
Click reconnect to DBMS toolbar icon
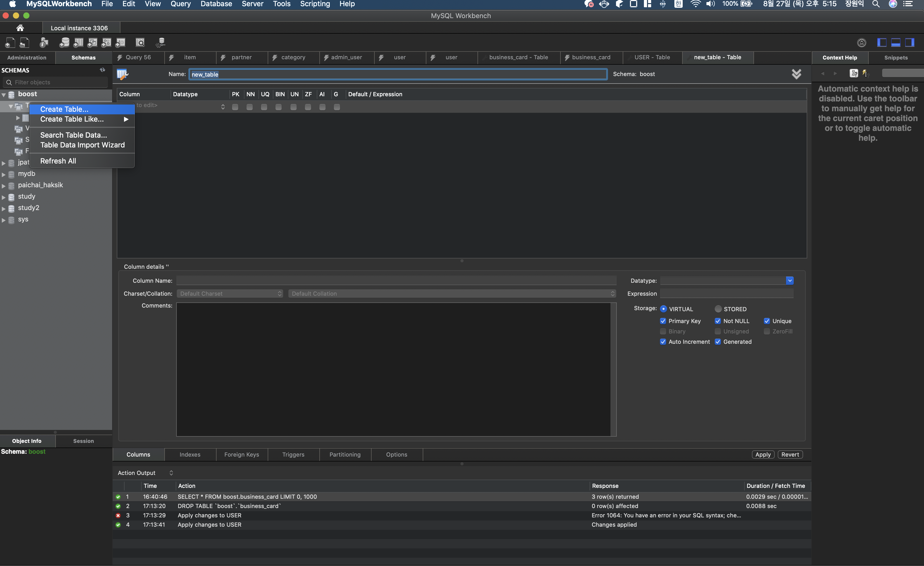point(160,43)
